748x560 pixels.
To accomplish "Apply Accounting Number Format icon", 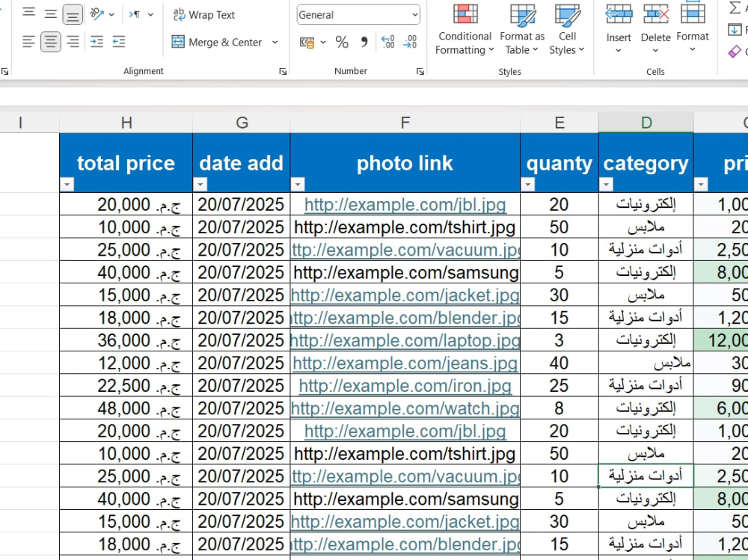I will [307, 43].
